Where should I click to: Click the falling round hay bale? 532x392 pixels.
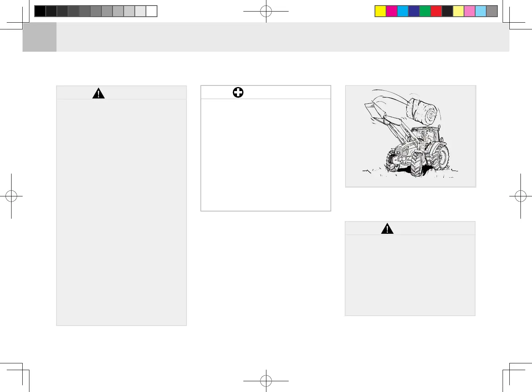[422, 111]
